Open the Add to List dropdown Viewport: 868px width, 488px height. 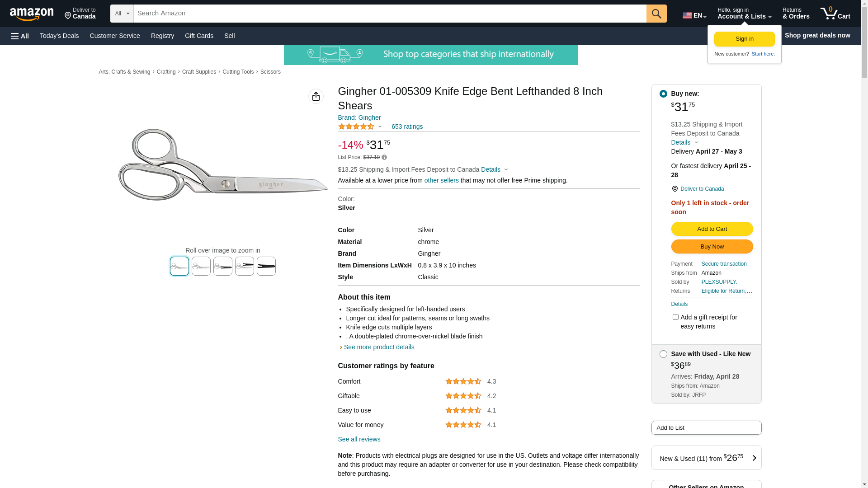(706, 427)
